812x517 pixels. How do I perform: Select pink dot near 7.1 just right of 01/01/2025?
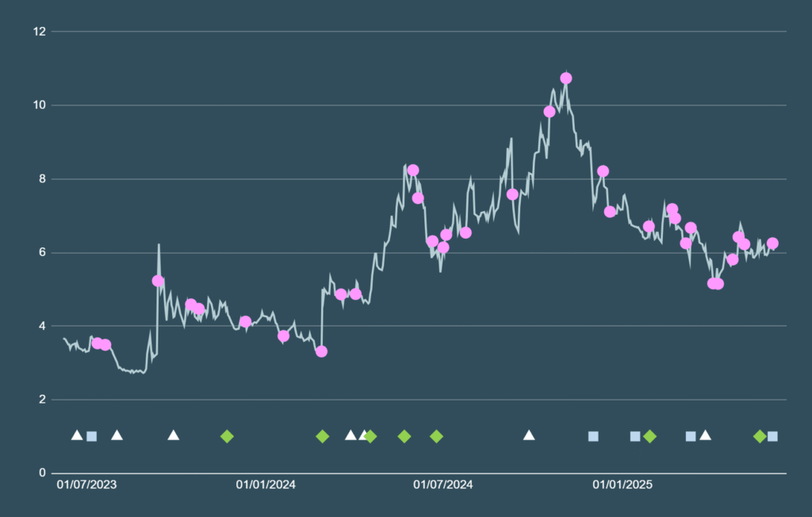click(x=610, y=212)
